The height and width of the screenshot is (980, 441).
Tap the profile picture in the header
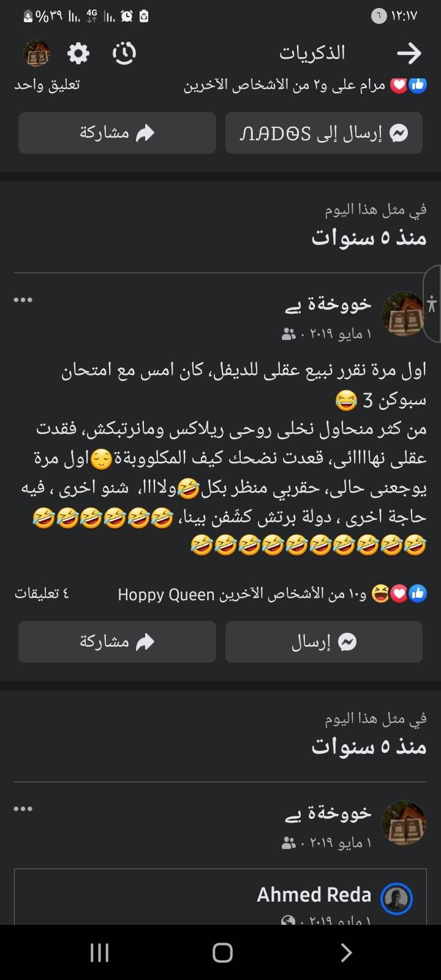[36, 54]
